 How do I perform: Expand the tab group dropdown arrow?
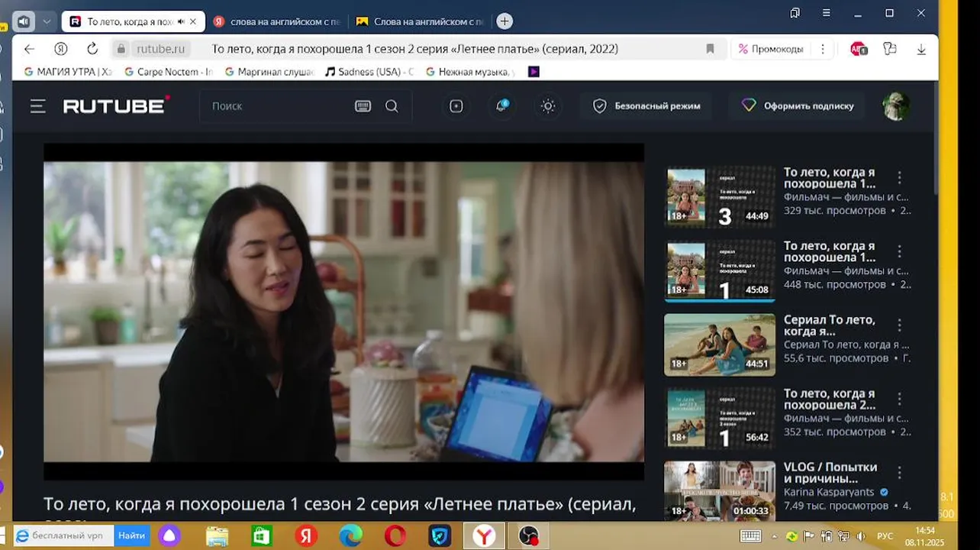(47, 21)
